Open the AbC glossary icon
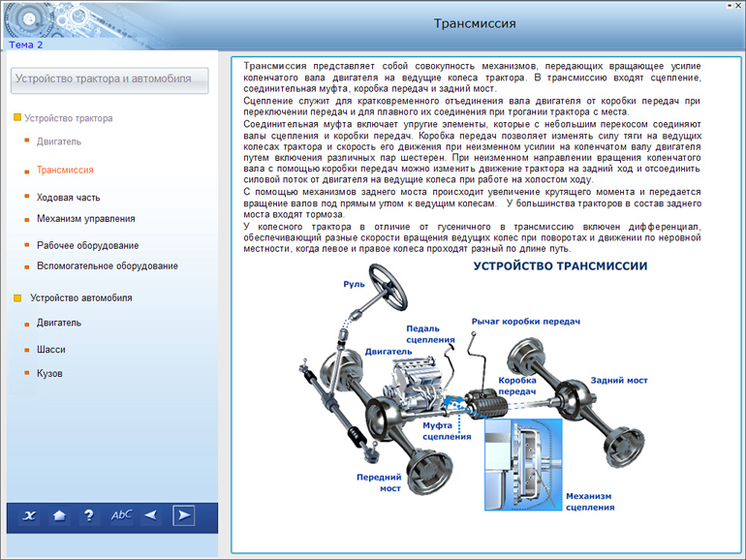Screen dimensions: 746x560 click(121, 515)
